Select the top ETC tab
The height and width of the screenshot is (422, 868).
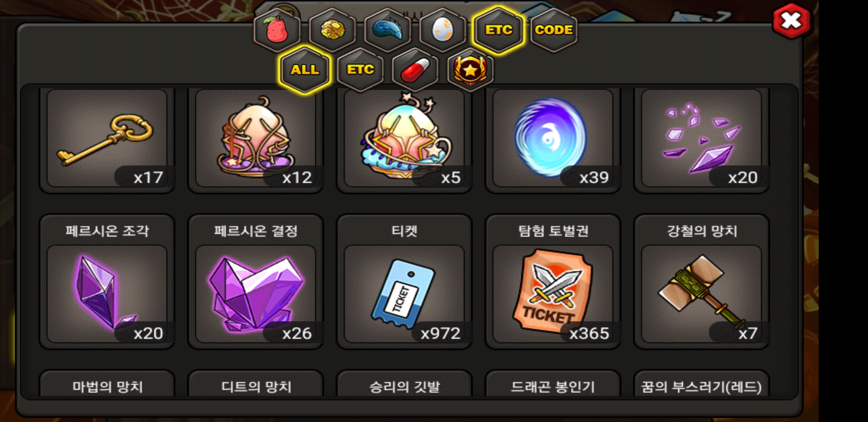tap(499, 30)
